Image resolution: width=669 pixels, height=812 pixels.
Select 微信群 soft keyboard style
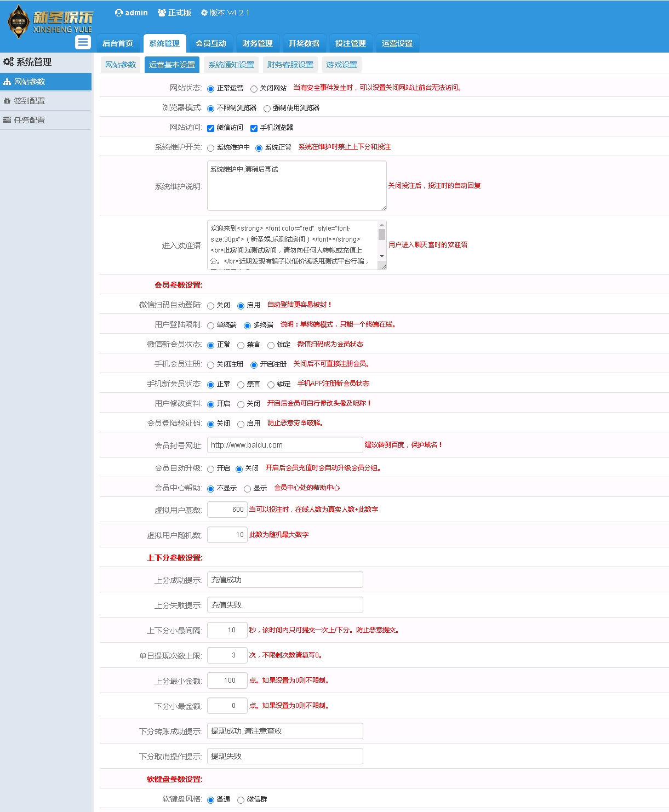click(241, 800)
